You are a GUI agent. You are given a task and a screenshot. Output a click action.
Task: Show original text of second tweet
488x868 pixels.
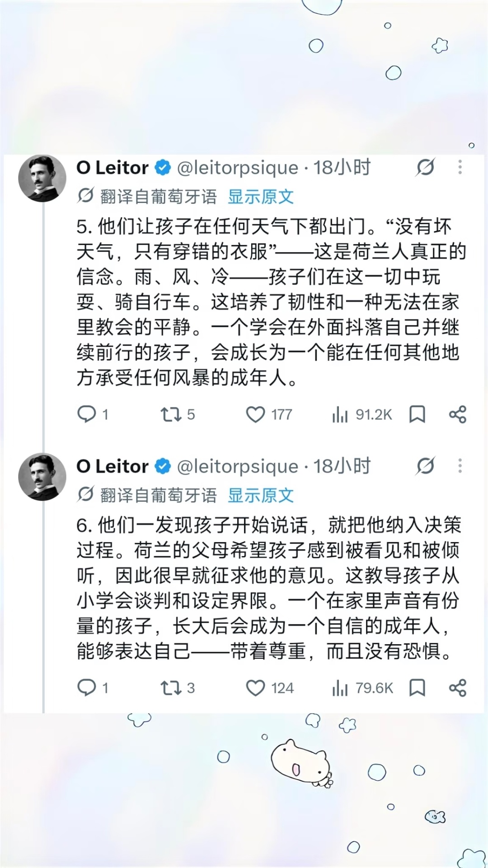tap(261, 495)
